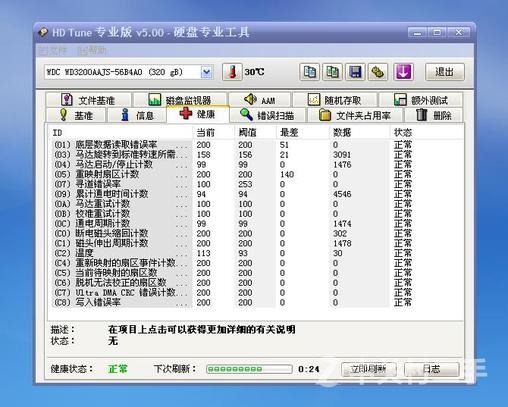The height and width of the screenshot is (407, 508).
Task: Select the (C6) 脱机无法校正的扇区数 row
Action: tap(256, 283)
